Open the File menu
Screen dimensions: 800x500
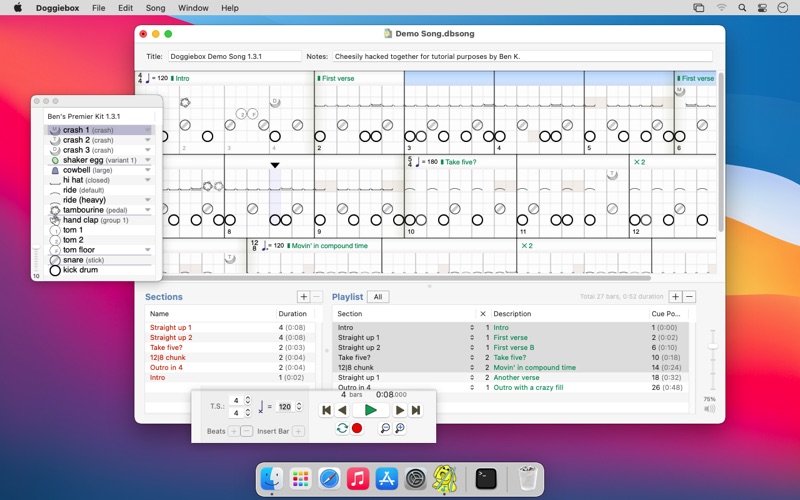(x=98, y=8)
